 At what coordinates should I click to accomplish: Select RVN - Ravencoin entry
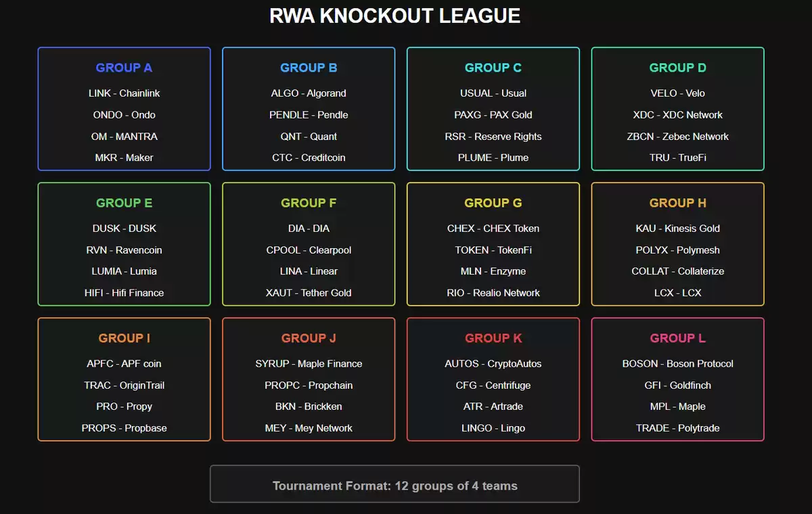tap(124, 250)
